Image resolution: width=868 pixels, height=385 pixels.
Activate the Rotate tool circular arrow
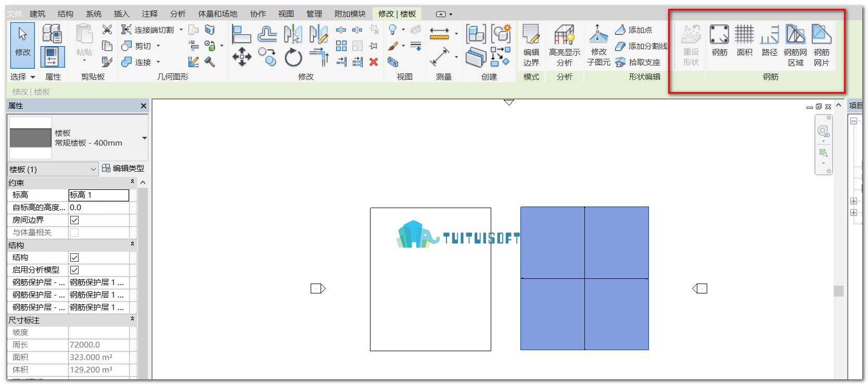tap(293, 57)
